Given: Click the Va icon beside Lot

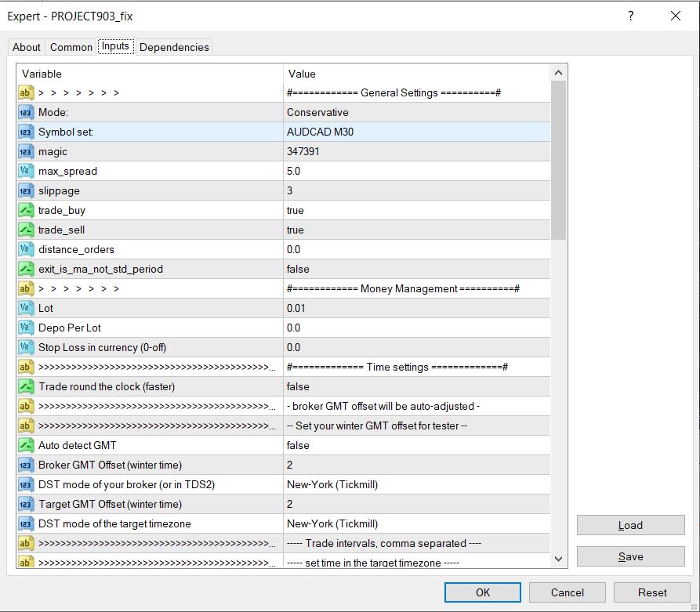Looking at the screenshot, I should (27, 308).
